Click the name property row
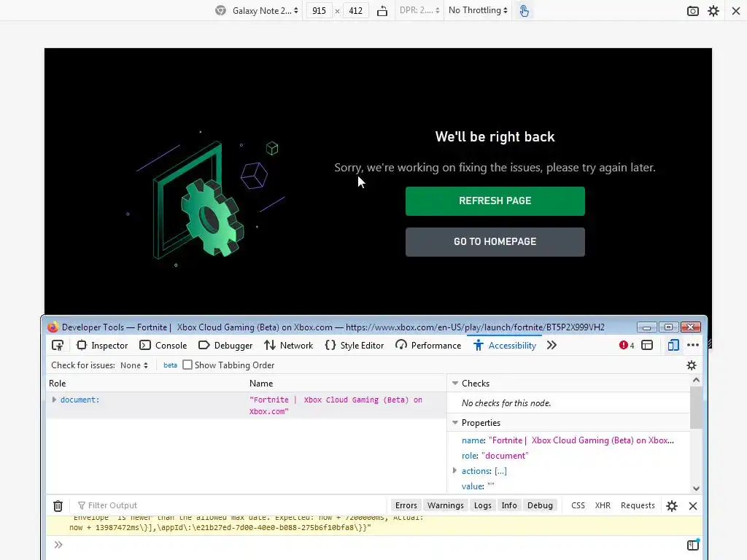This screenshot has height=560, width=747. click(x=568, y=440)
